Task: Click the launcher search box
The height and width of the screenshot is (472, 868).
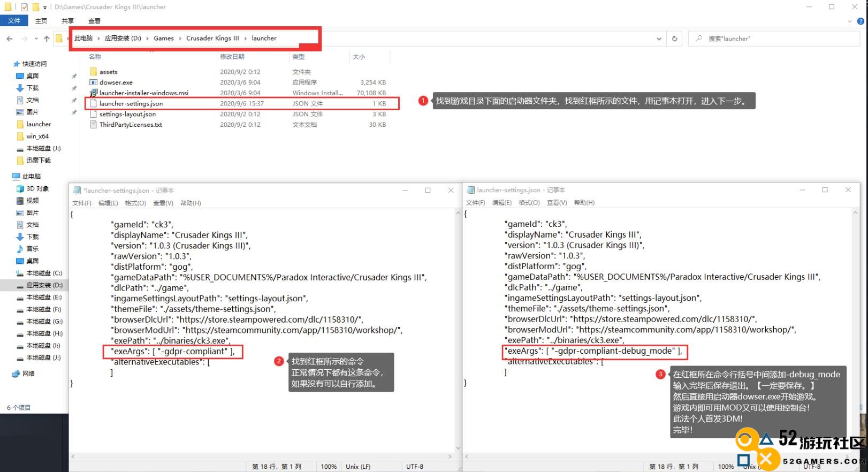Action: (x=775, y=39)
